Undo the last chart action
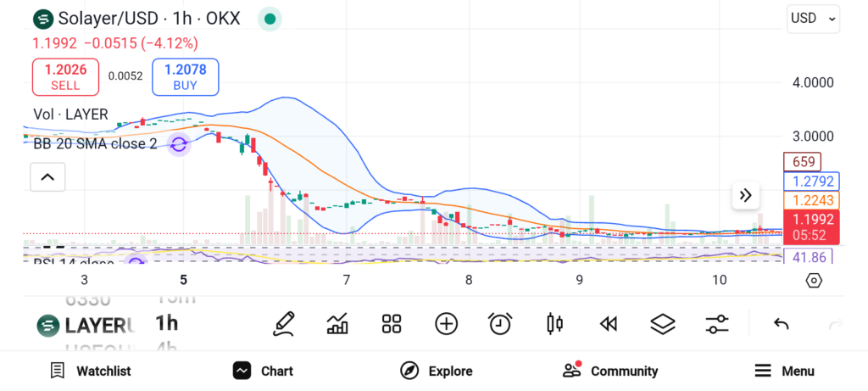868x391 pixels. 782,323
